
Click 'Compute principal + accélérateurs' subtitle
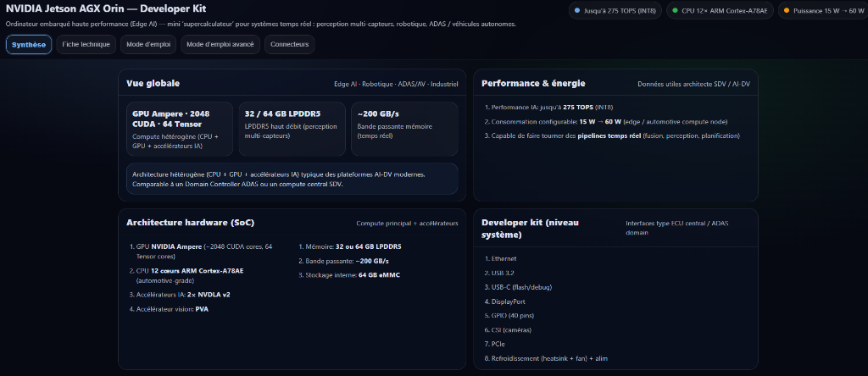pos(407,224)
